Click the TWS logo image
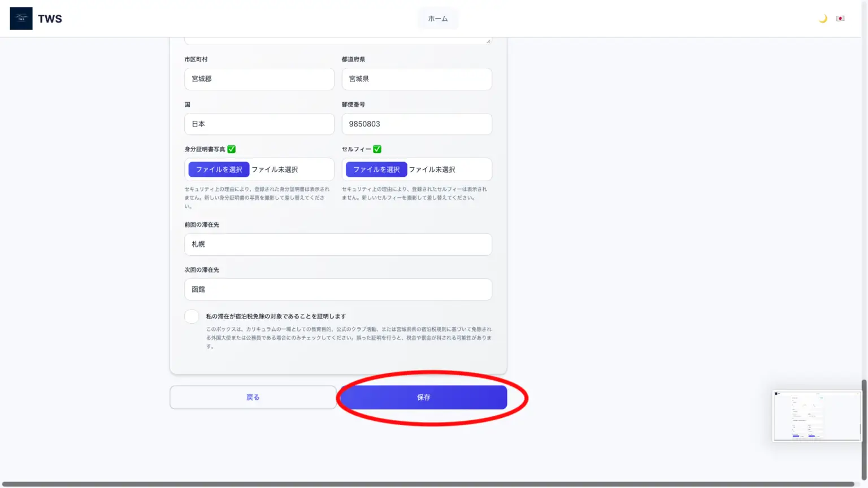This screenshot has width=868, height=488. pyautogui.click(x=21, y=19)
